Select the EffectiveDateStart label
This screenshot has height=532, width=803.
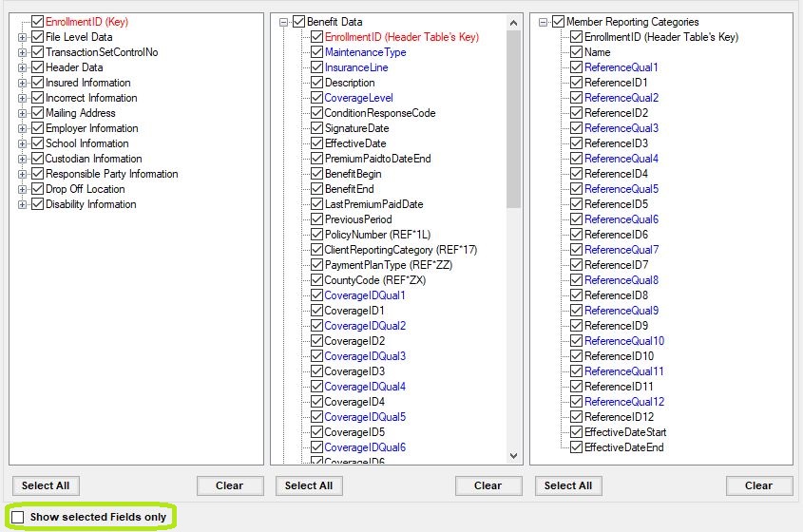(x=625, y=432)
